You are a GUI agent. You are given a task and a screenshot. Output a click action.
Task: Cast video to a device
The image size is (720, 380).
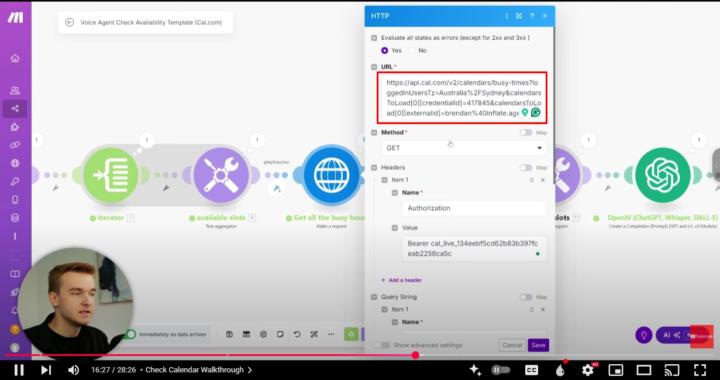point(672,370)
